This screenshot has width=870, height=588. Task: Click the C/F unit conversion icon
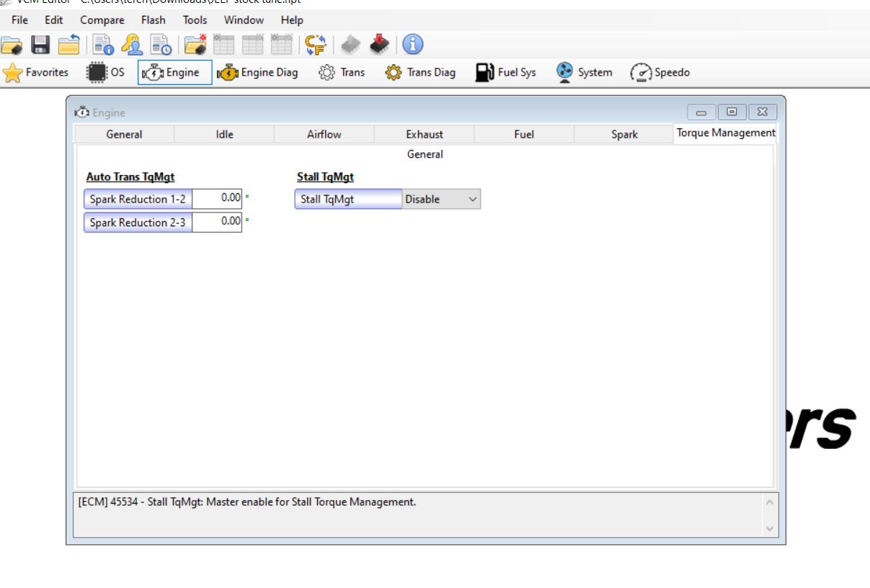315,45
